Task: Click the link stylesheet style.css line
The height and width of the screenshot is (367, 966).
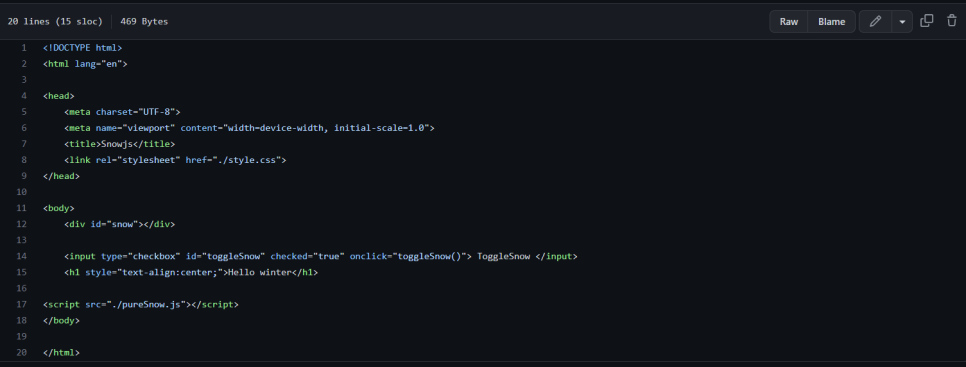Action: [x=175, y=159]
